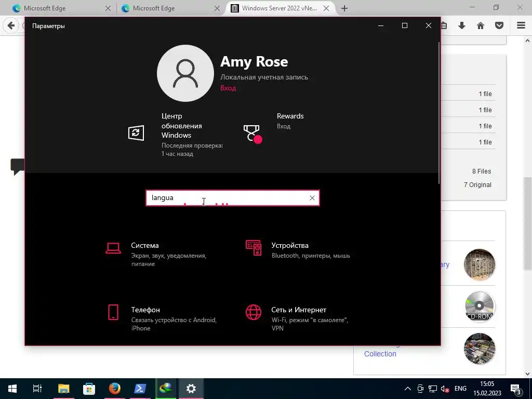The image size is (532, 399).
Task: Open the browser downloads arrow
Action: (462, 25)
